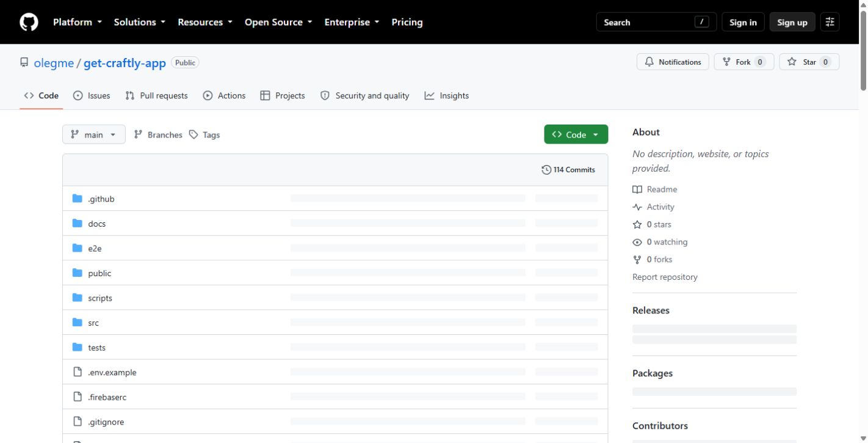The image size is (868, 443).
Task: Click the folder icon beside public
Action: point(78,273)
